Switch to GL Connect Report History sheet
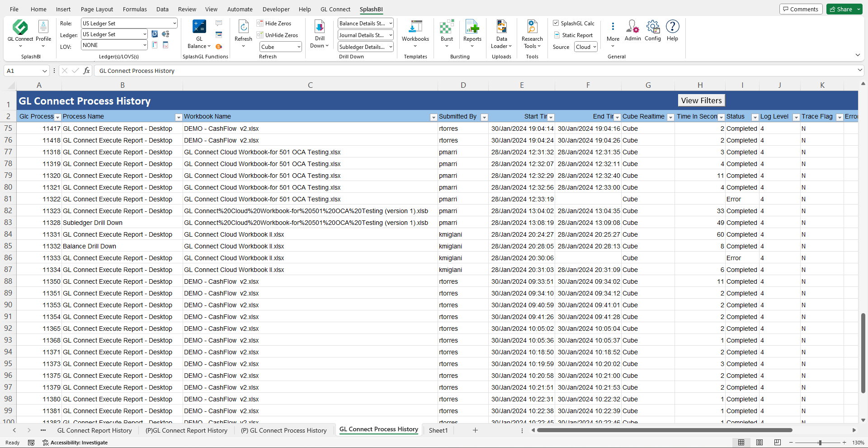Viewport: 868px width, 448px height. pos(94,430)
